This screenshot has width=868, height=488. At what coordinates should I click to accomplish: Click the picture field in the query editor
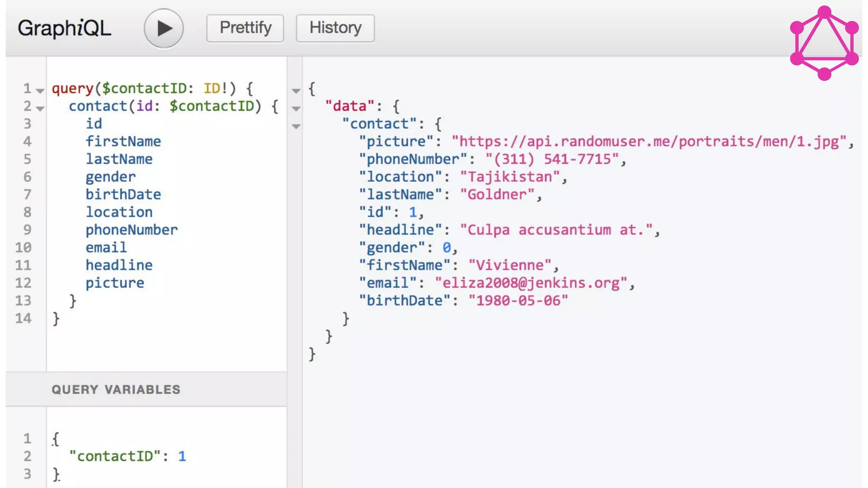[114, 283]
